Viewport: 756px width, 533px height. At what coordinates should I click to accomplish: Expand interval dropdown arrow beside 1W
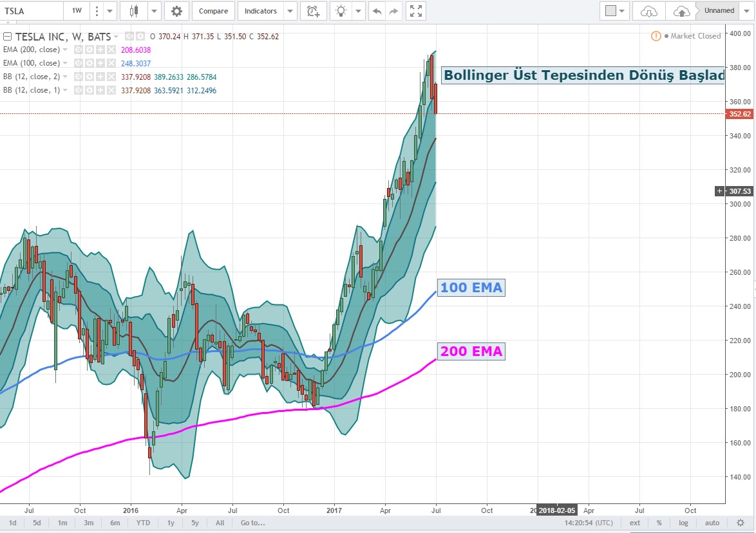point(110,11)
